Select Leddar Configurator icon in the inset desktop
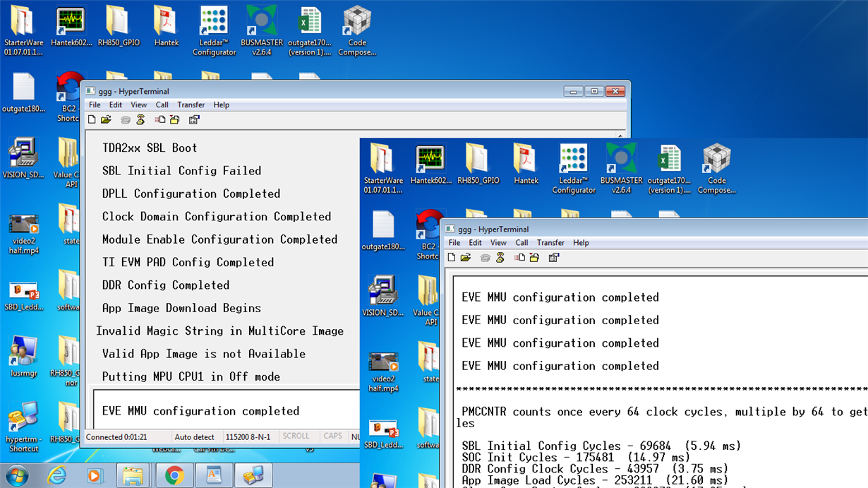This screenshot has height=488, width=868. coord(574,169)
